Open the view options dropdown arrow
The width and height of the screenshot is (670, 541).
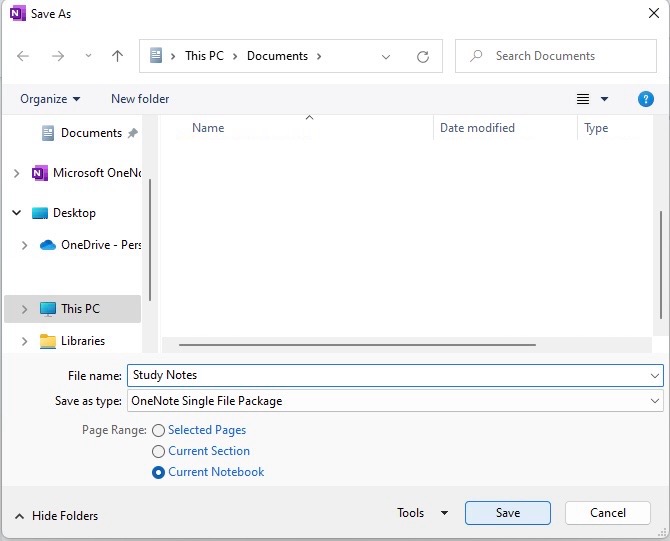604,99
